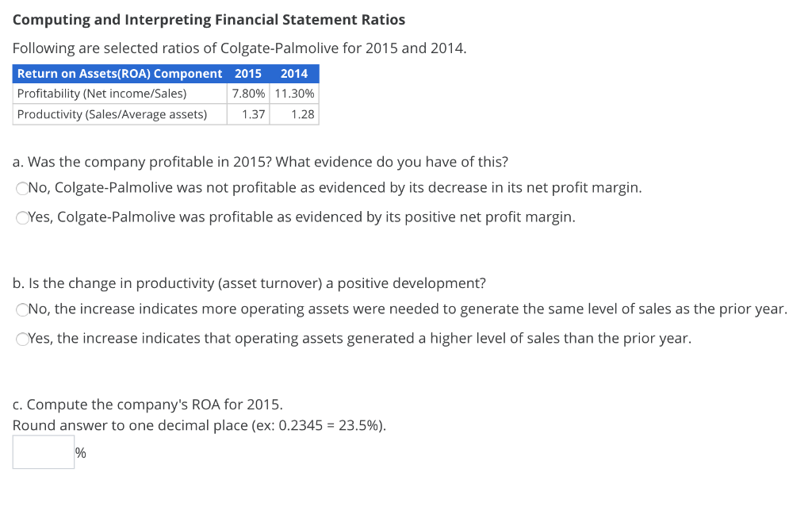
Task: Click the 2014 column header
Action: [x=293, y=73]
